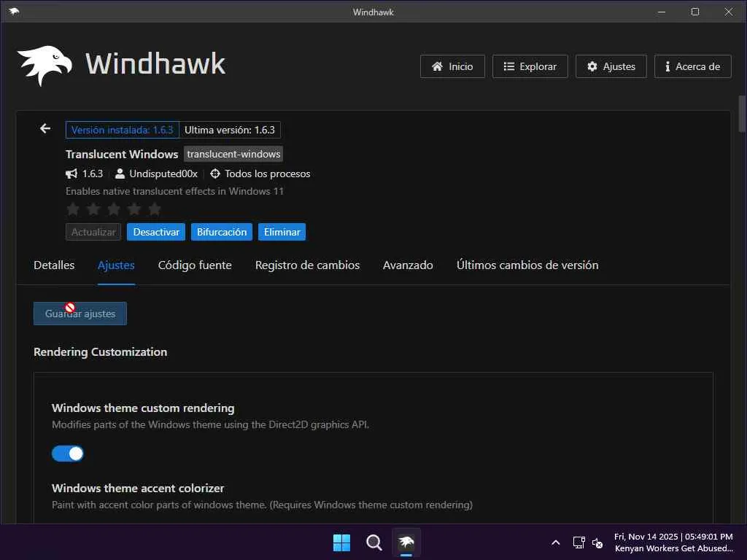Open the Acerca de page
Screen dimensions: 747x560
[x=692, y=66]
